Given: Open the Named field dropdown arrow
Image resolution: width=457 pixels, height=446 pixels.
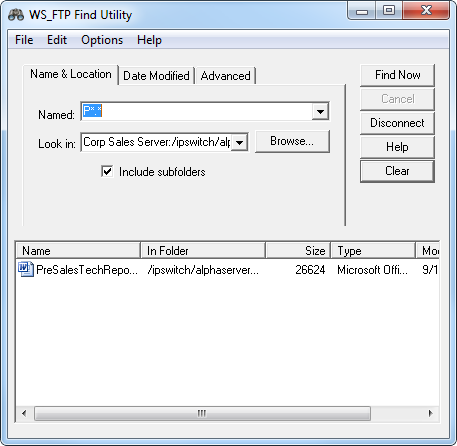Looking at the screenshot, I should tap(320, 112).
